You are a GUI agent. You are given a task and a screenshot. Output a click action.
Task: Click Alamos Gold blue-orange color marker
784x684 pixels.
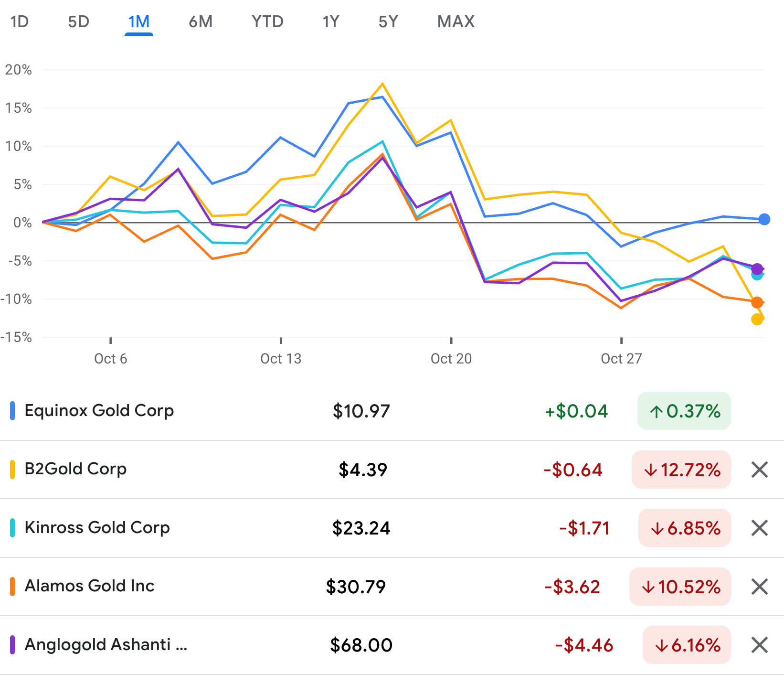pyautogui.click(x=13, y=586)
